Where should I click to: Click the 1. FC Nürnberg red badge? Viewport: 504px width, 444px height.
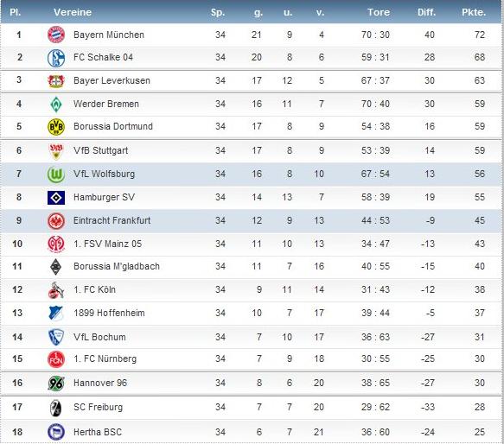pos(56,359)
